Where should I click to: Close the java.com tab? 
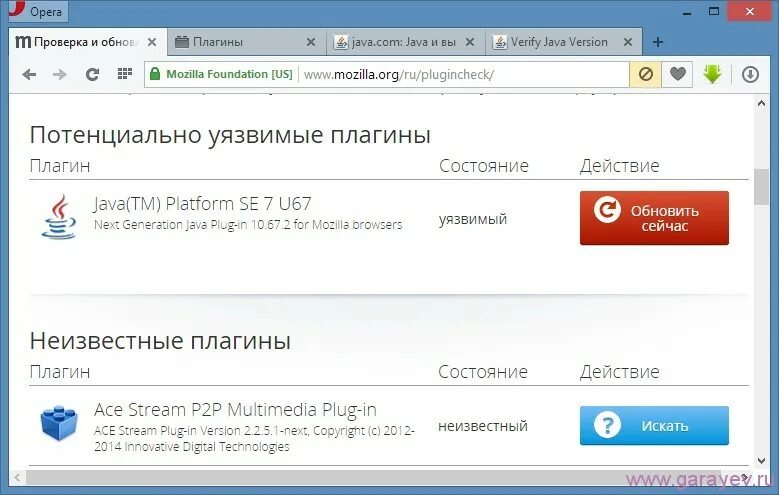click(470, 42)
